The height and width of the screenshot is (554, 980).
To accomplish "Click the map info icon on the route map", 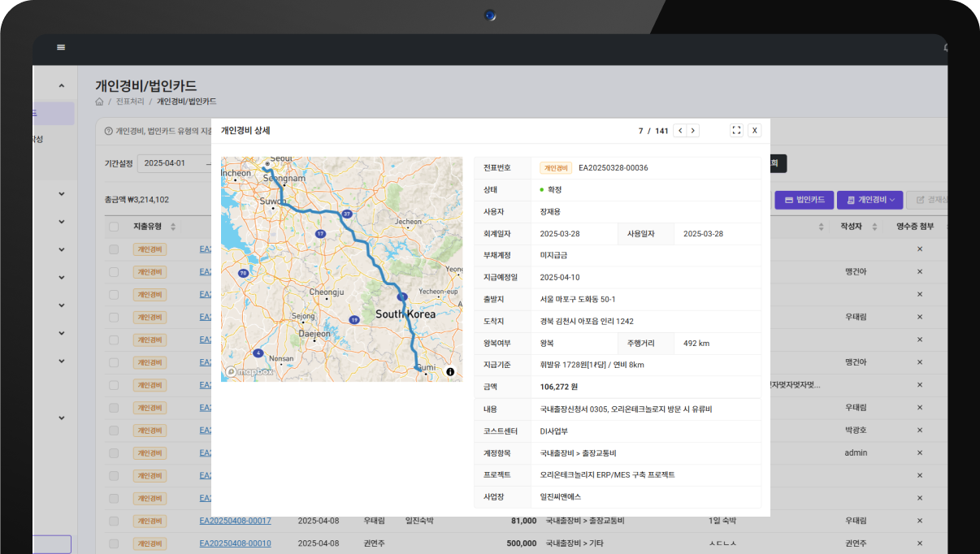I will click(450, 372).
